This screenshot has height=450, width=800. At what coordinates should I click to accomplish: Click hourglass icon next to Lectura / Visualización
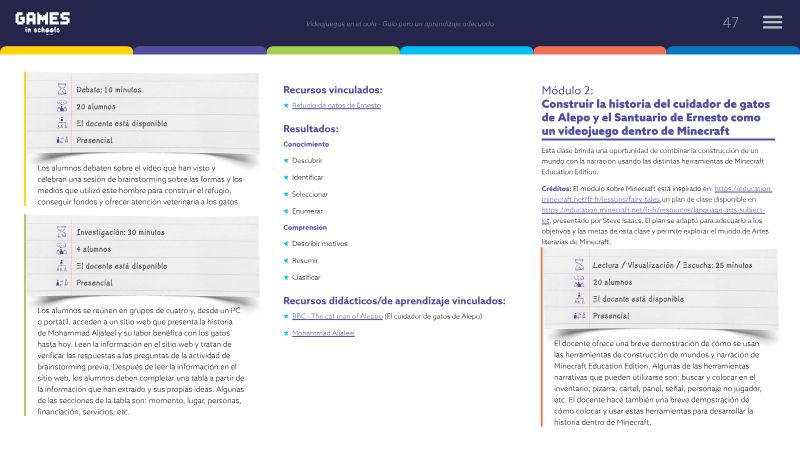pos(579,265)
